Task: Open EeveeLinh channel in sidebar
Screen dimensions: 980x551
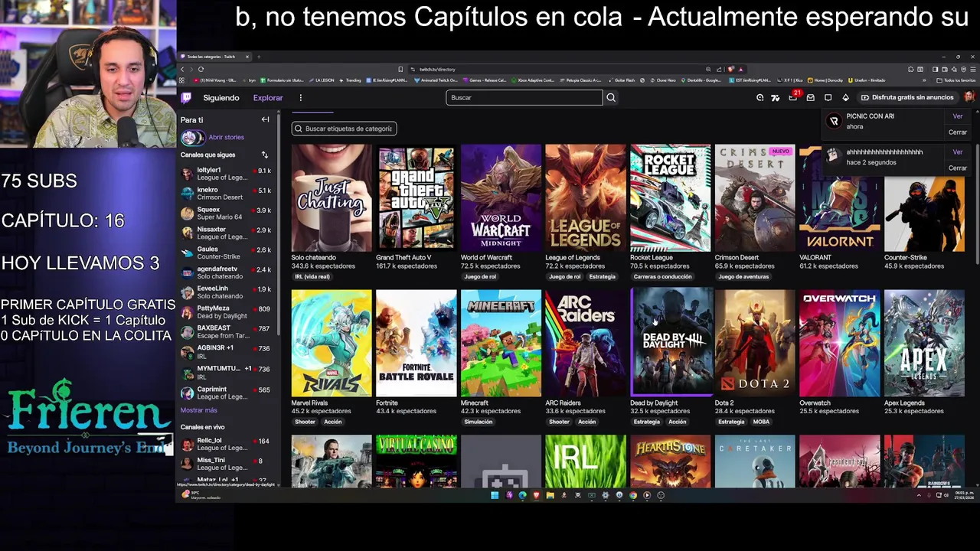Action: [226, 293]
